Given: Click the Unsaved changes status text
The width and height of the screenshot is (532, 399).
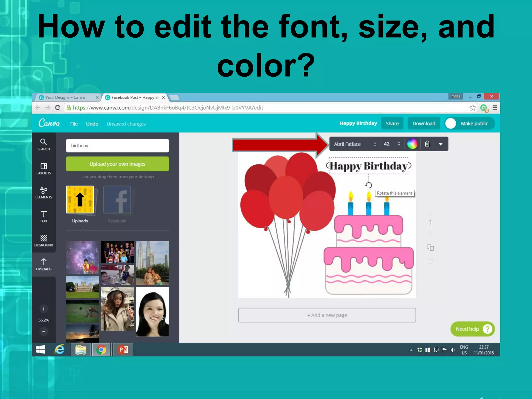Looking at the screenshot, I should pos(126,124).
